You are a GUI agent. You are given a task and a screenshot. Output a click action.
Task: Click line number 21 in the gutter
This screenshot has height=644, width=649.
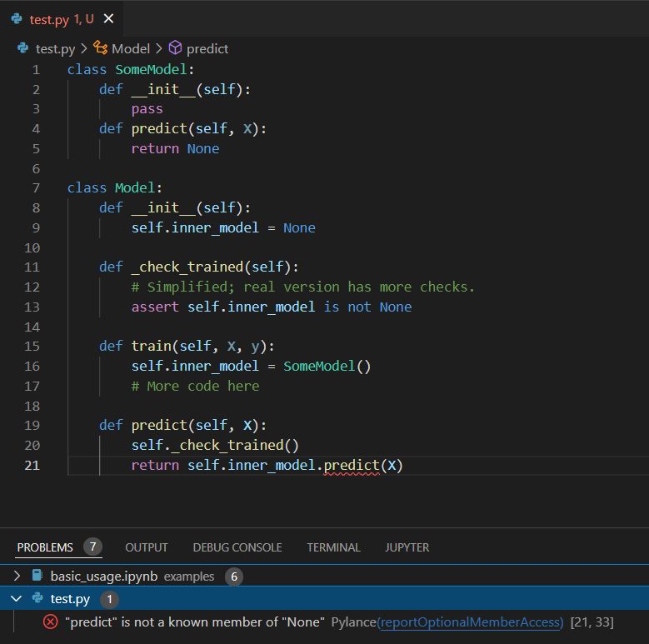tap(32, 465)
